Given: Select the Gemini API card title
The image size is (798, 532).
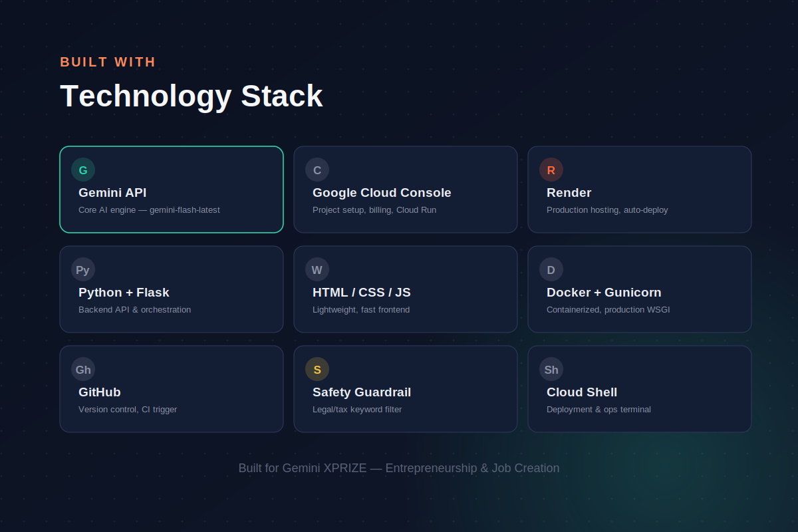Looking at the screenshot, I should point(112,193).
